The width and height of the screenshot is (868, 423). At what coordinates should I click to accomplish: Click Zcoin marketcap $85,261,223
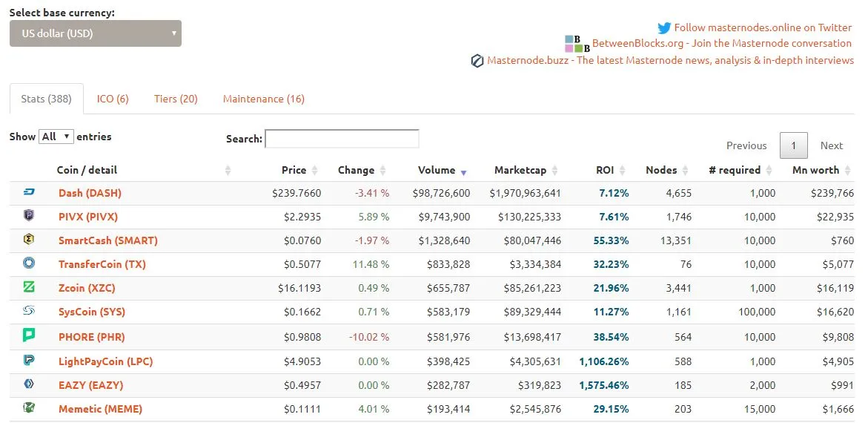[532, 289]
